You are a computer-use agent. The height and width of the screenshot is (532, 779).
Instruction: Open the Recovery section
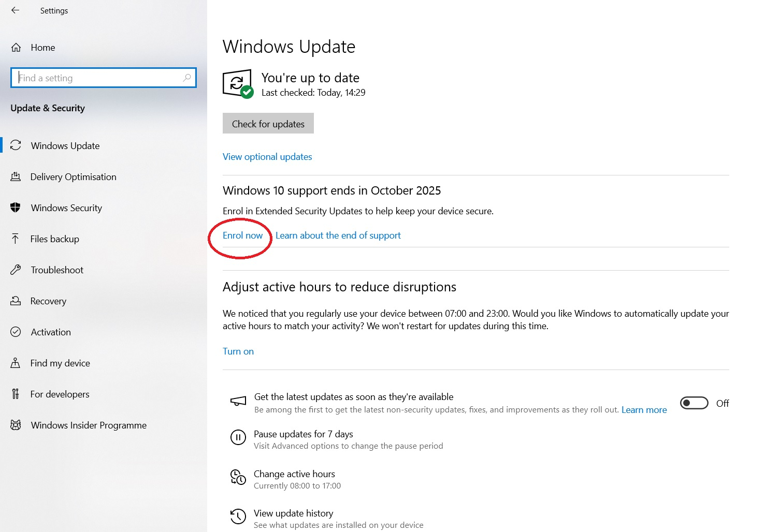[48, 301]
